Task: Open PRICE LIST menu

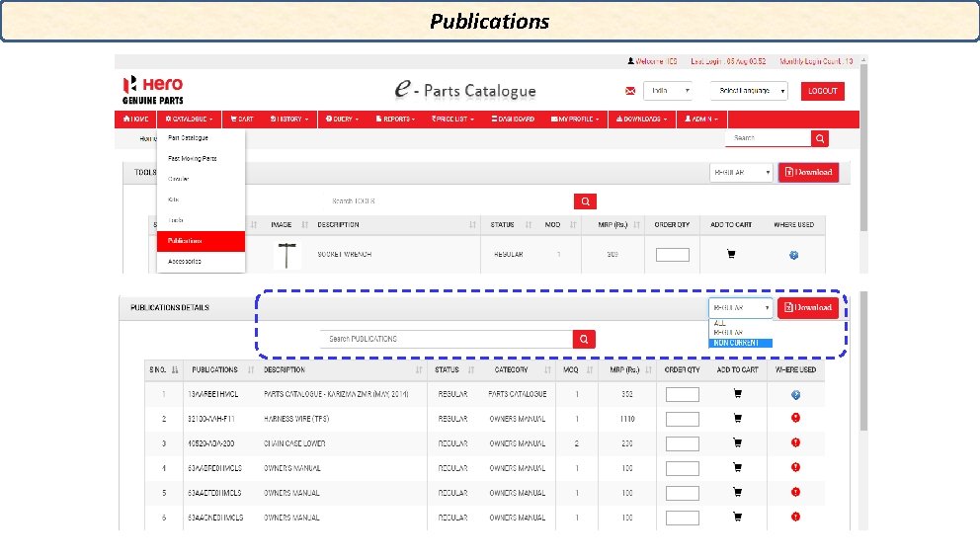Action: 453,119
